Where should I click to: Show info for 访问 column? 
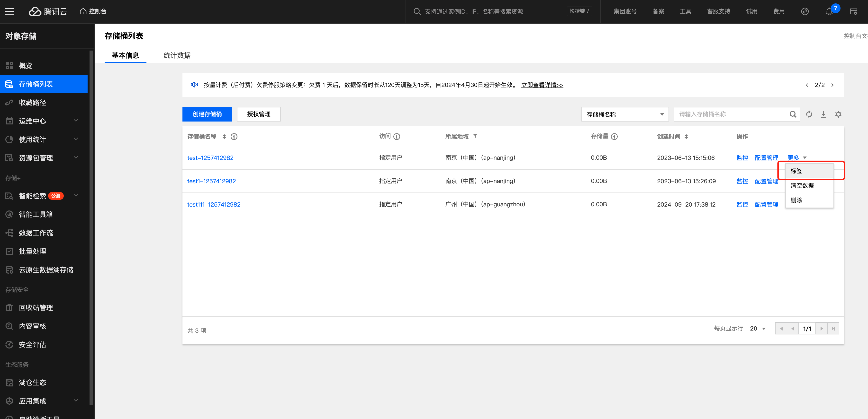click(397, 137)
